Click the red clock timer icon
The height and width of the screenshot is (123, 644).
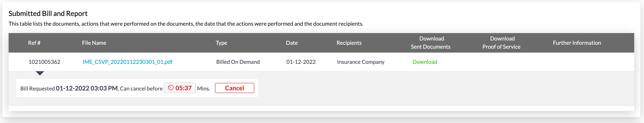(171, 88)
